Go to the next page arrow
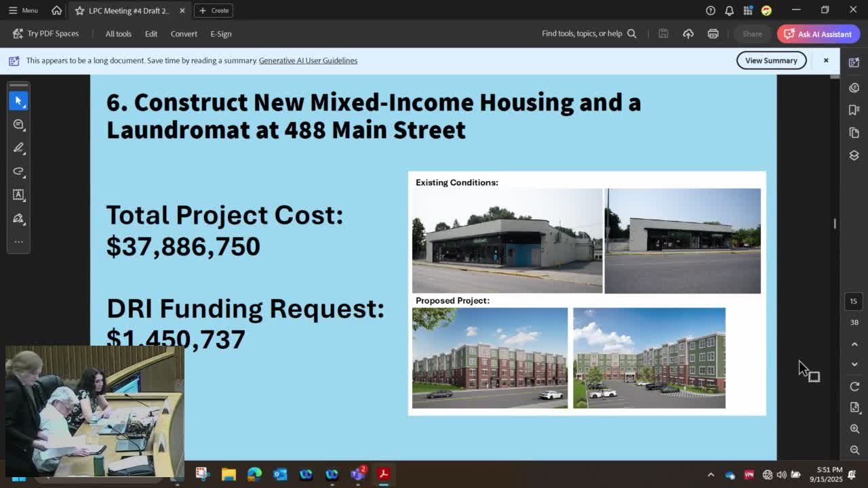The height and width of the screenshot is (488, 868). [854, 364]
